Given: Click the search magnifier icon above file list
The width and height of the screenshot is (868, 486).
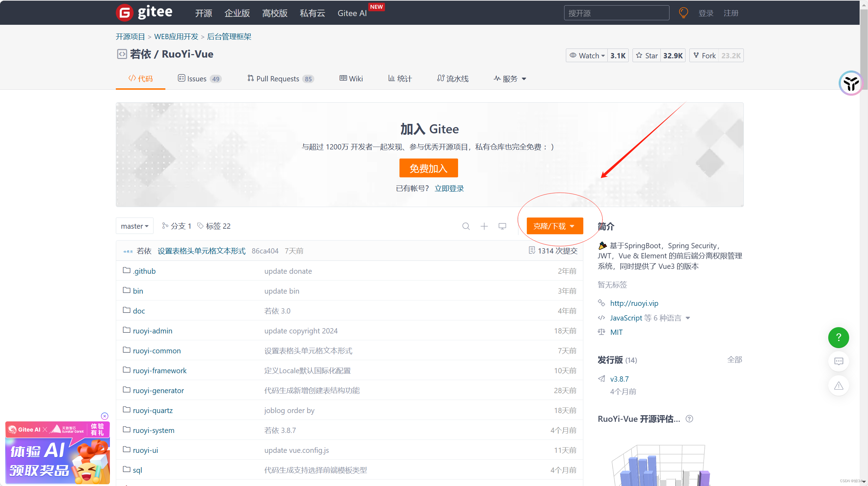Looking at the screenshot, I should point(466,226).
